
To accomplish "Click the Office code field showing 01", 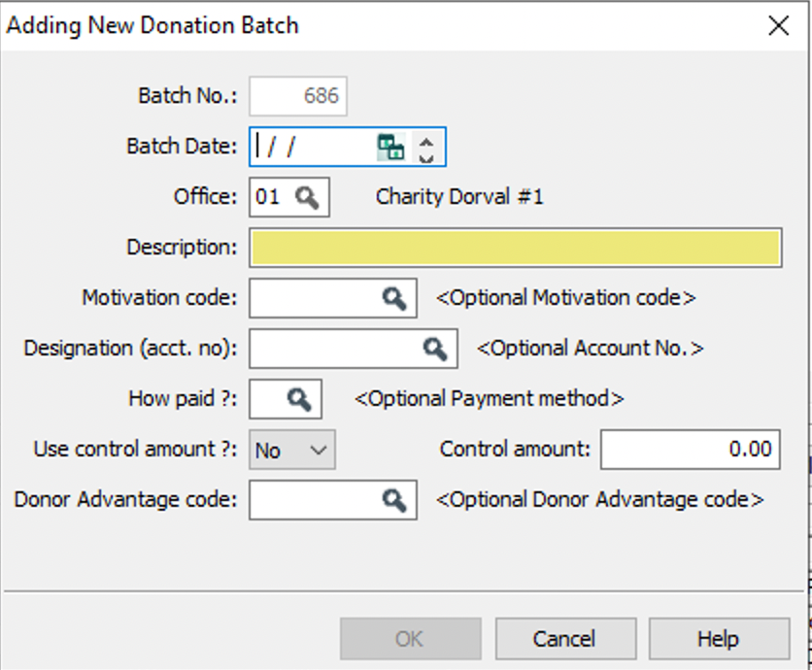I will (x=272, y=197).
